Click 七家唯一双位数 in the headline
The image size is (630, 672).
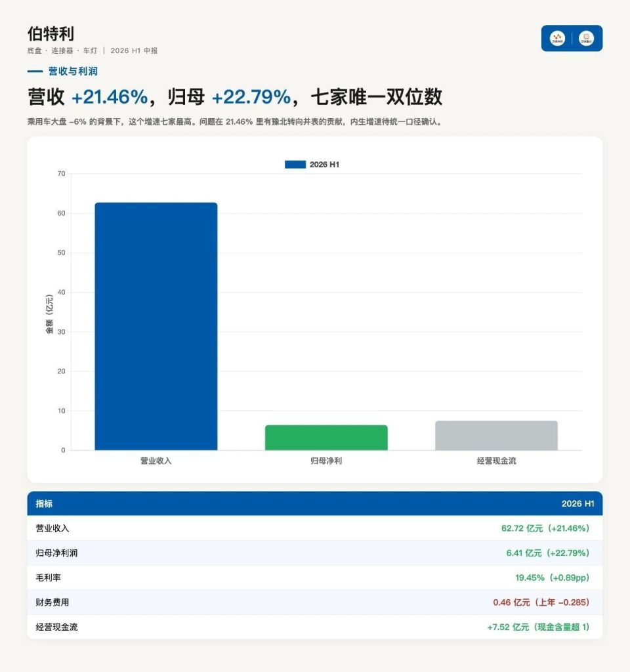coord(377,97)
